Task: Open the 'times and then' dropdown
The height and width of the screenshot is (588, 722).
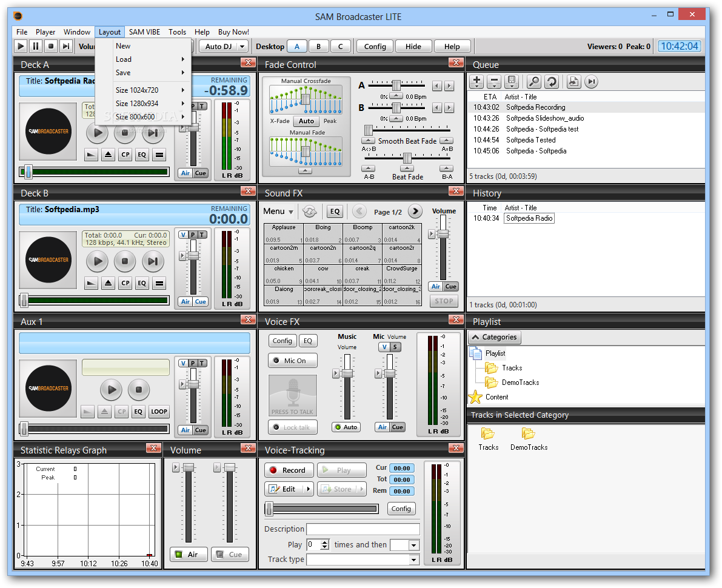Action: point(405,545)
